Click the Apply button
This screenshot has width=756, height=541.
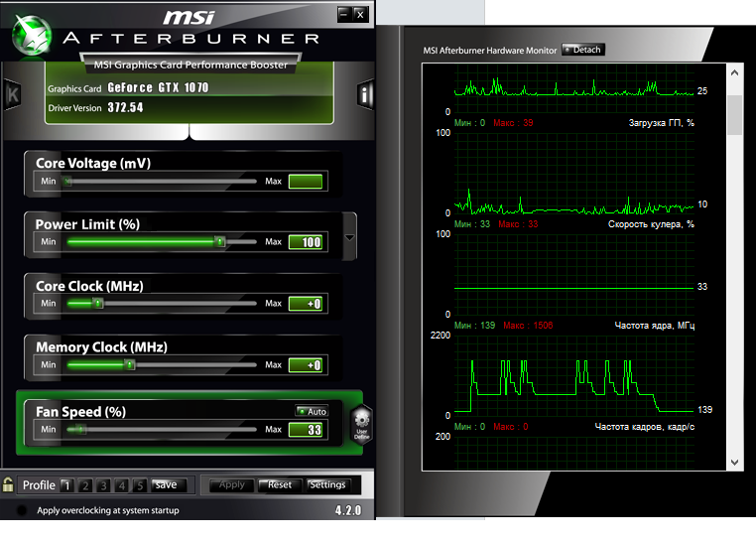[231, 484]
